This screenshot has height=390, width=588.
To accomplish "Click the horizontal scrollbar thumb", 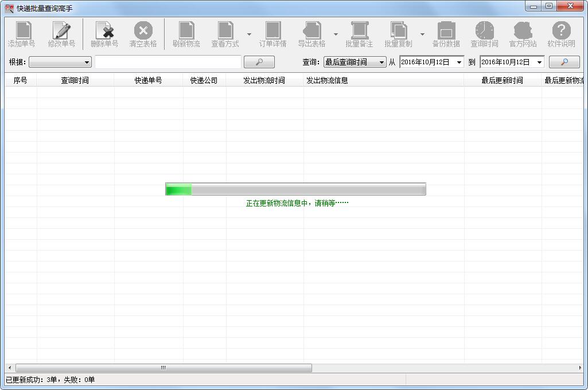I will click(163, 368).
